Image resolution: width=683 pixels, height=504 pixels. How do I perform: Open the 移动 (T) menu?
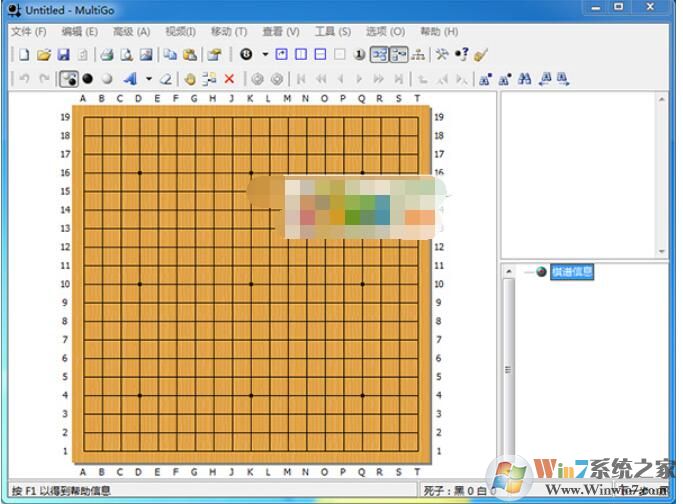tap(229, 32)
